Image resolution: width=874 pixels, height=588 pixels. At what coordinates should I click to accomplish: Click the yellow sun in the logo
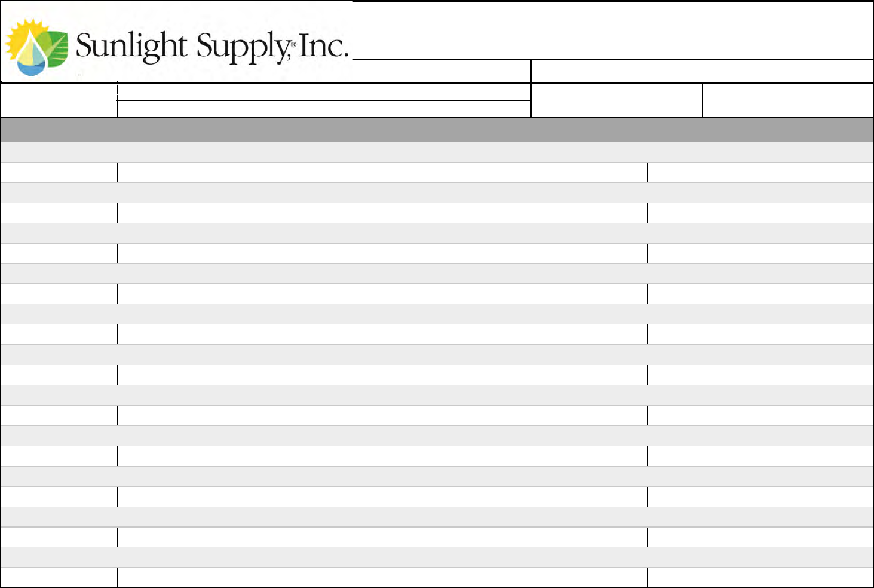pos(22,37)
